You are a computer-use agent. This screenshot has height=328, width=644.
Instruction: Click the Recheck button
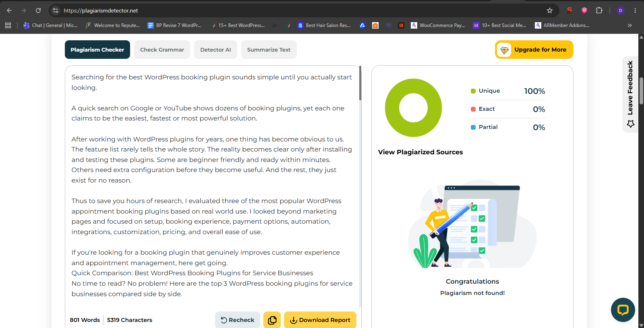tap(238, 320)
